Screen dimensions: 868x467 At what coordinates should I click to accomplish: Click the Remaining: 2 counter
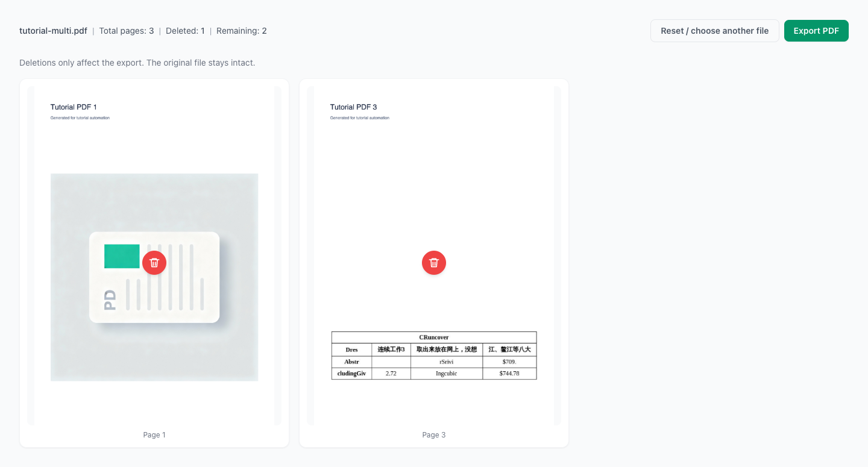point(241,31)
